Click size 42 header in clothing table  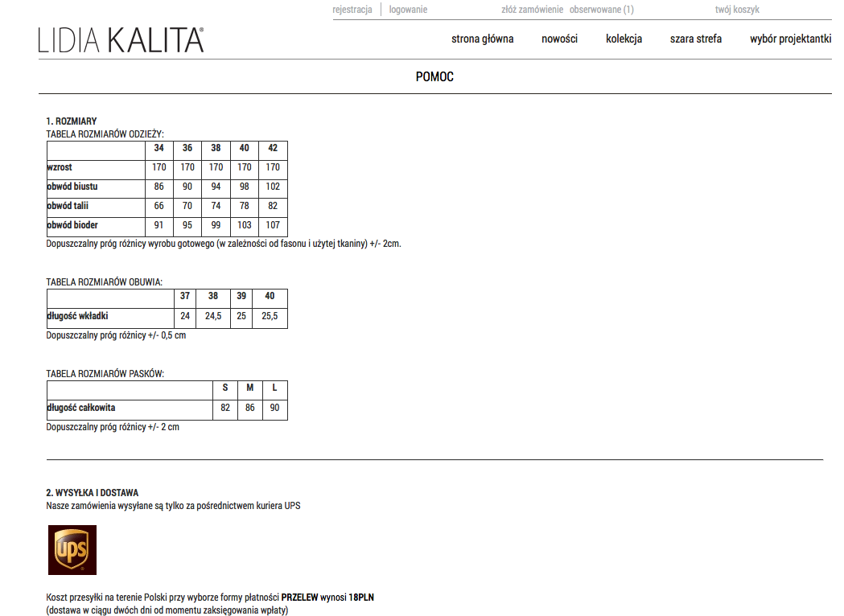[x=273, y=148]
